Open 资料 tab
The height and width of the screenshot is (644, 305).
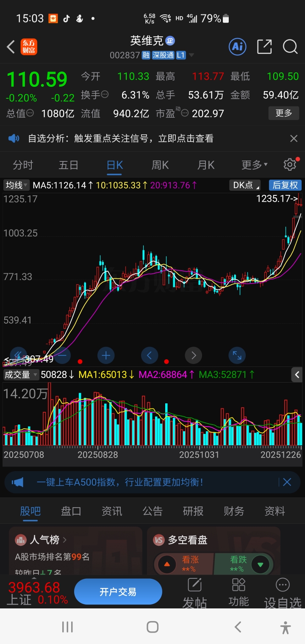[x=274, y=511]
